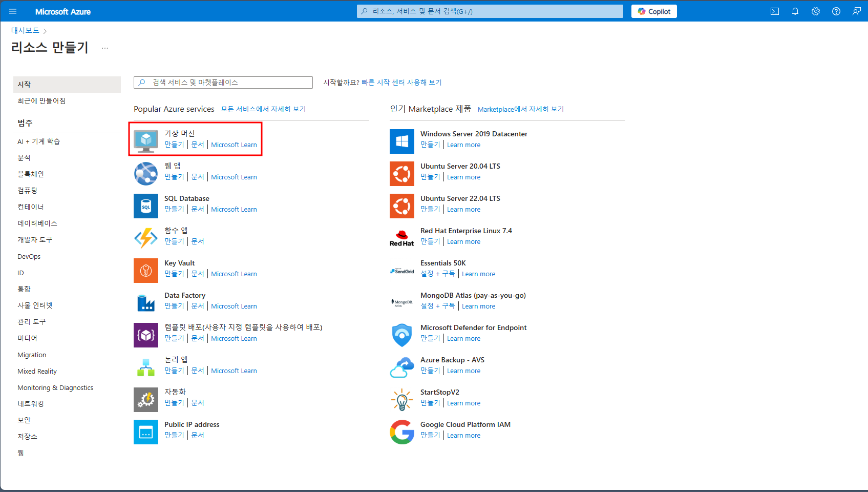Click the 함수 앱 lightning icon
The image size is (868, 492).
click(146, 238)
